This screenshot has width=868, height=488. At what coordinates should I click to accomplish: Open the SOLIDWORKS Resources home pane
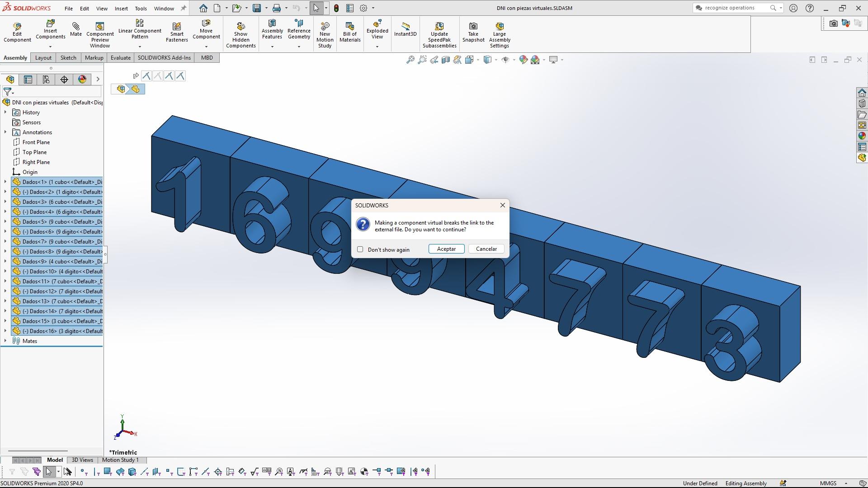(x=862, y=93)
